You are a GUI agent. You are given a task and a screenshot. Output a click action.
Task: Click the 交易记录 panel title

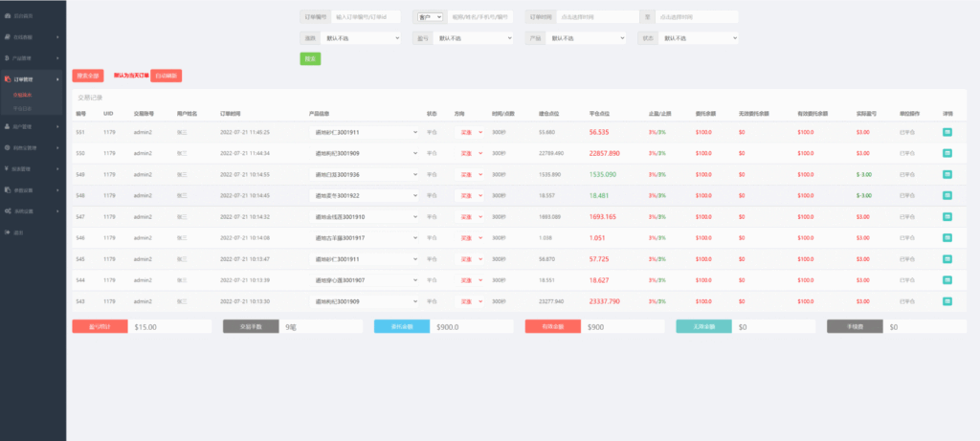[x=90, y=98]
